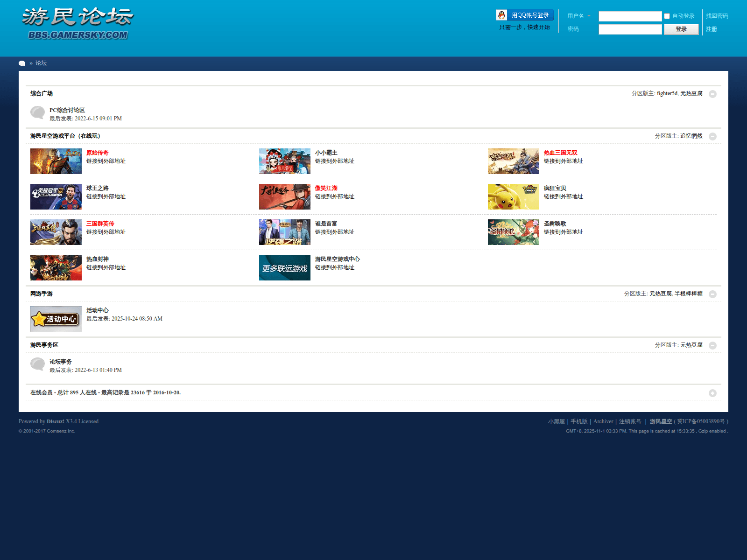
Task: Click the forum home breadcrumb icon
Action: point(22,63)
